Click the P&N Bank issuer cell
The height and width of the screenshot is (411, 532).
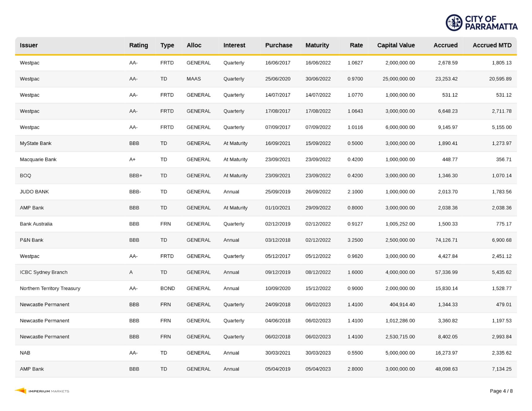(x=32, y=240)
